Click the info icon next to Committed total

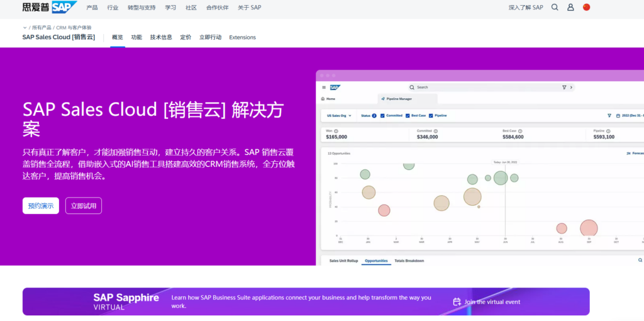tap(435, 131)
